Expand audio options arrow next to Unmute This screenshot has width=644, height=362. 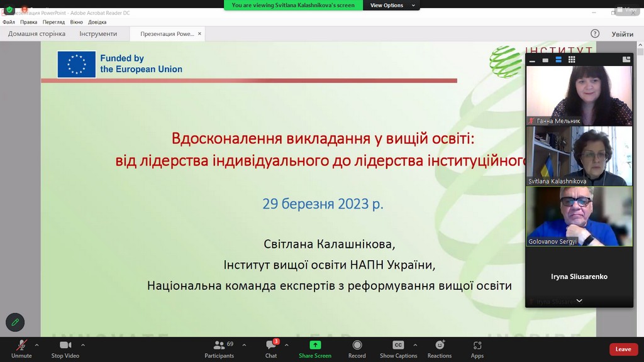(36, 345)
